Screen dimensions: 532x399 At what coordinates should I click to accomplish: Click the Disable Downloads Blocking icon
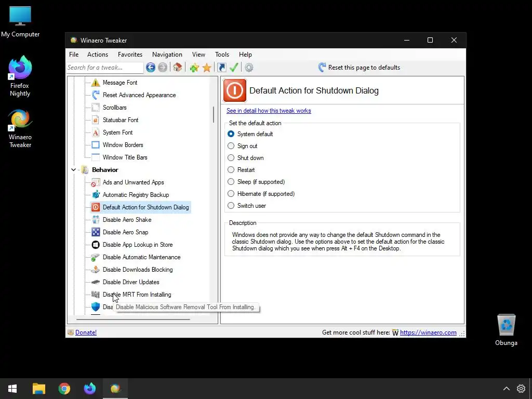click(96, 270)
